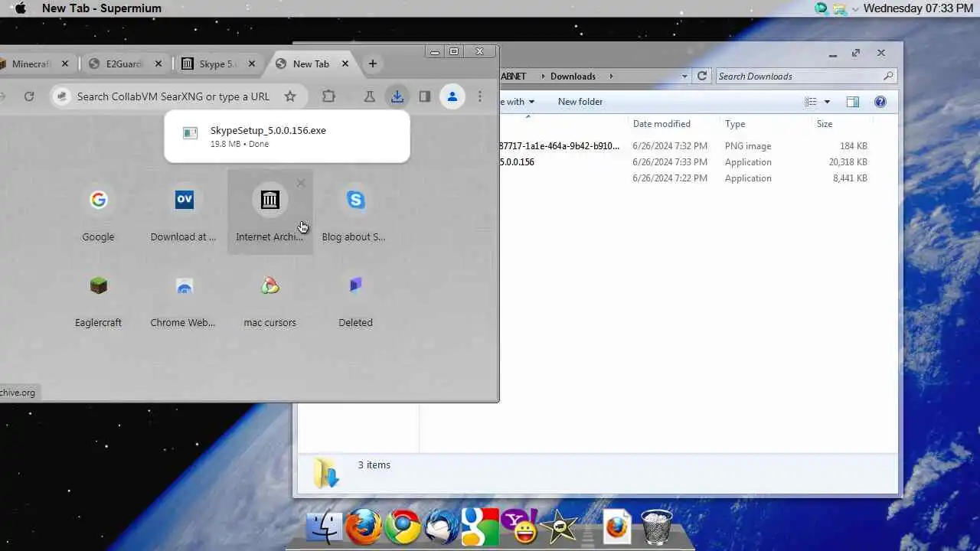This screenshot has width=980, height=551.
Task: Select the Downloads breadcrumb in Explorer
Action: [x=573, y=76]
